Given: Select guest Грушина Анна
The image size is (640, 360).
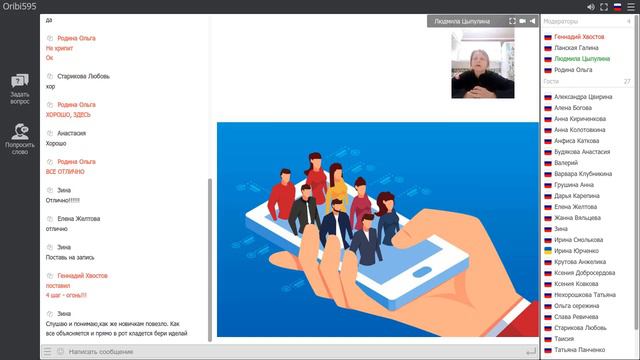Looking at the screenshot, I should pos(573,185).
